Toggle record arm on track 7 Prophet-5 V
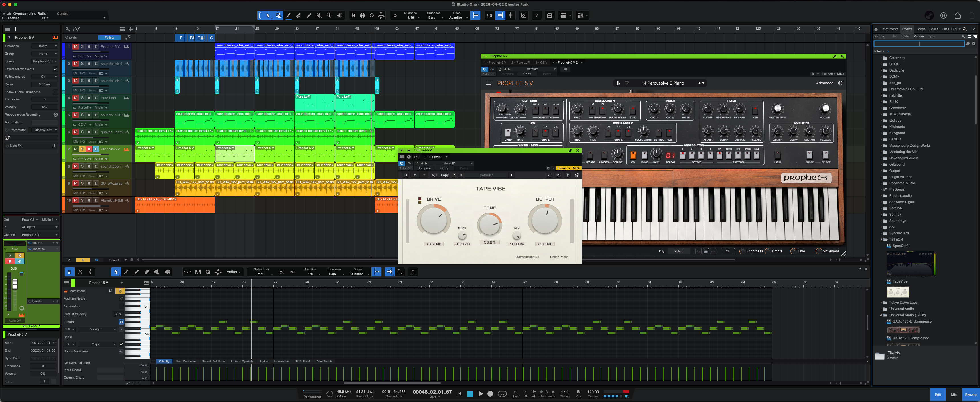980x402 pixels. point(89,150)
